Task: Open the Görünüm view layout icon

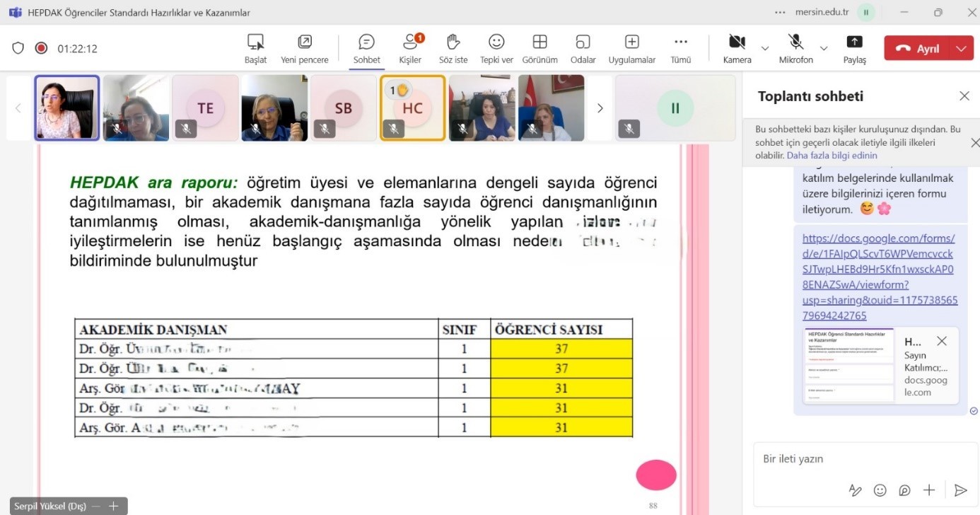Action: 539,42
